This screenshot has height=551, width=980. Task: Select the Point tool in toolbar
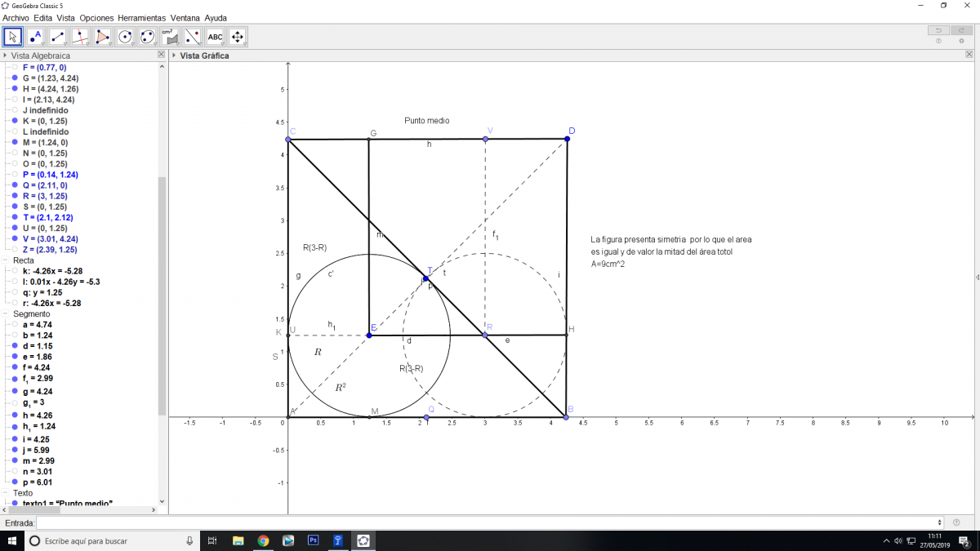click(35, 37)
